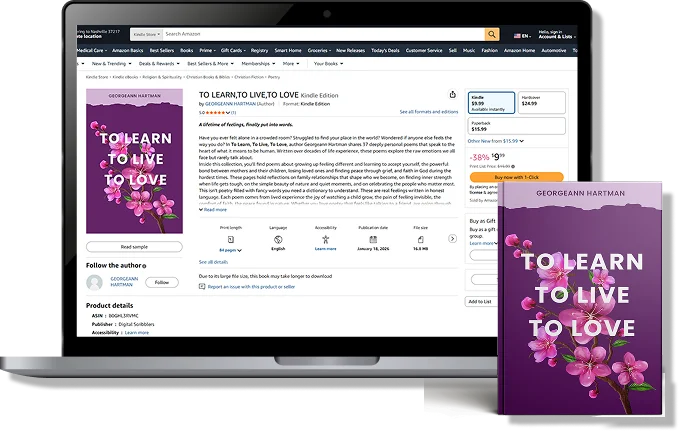
Task: Click the next arrow in the details carousel
Action: 452,239
